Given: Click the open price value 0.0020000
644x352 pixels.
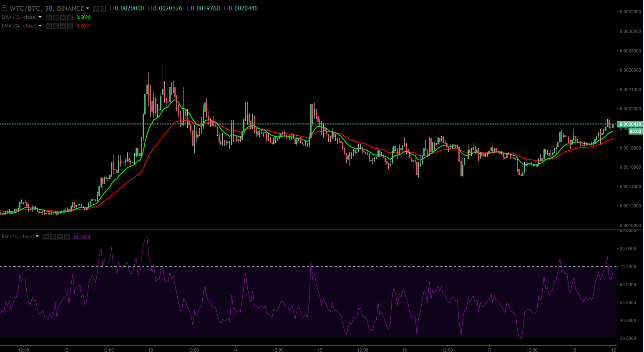Looking at the screenshot, I should (x=129, y=8).
